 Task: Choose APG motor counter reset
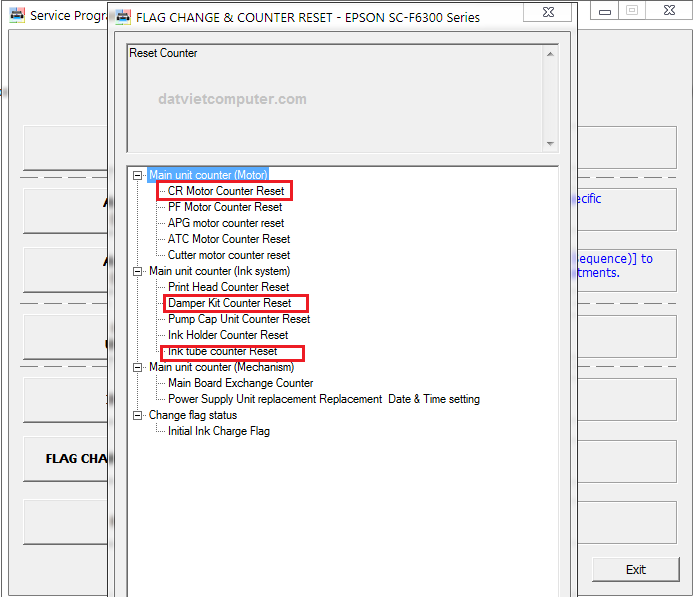point(226,223)
